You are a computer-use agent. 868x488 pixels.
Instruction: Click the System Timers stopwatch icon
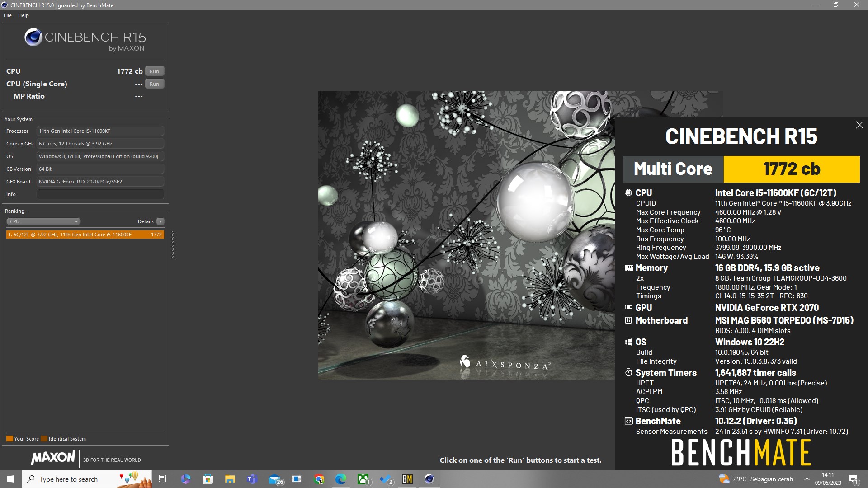click(x=628, y=373)
